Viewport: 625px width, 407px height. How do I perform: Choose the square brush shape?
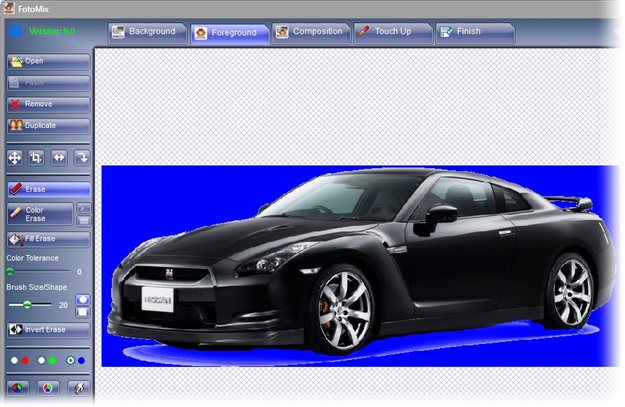pyautogui.click(x=83, y=312)
